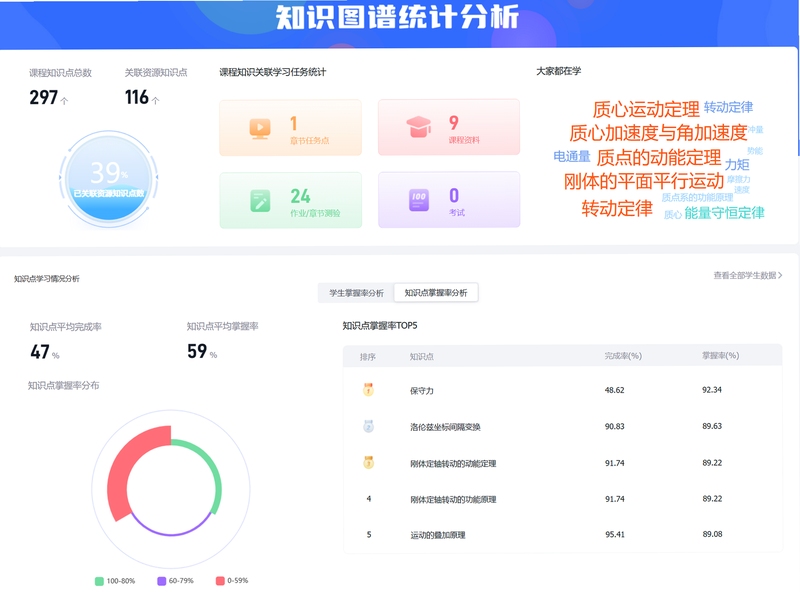
Task: Click the 39% linked resources gauge
Action: coord(109,178)
